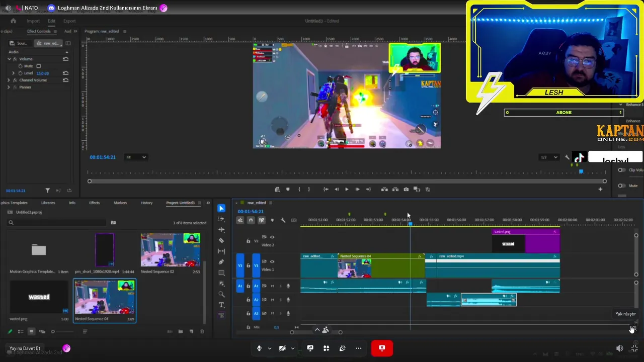Switch to the Markers panel tab

120,203
